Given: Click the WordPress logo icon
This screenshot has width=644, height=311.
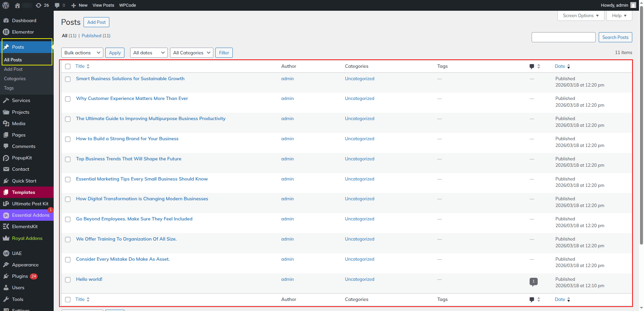Looking at the screenshot, I should (6, 5).
